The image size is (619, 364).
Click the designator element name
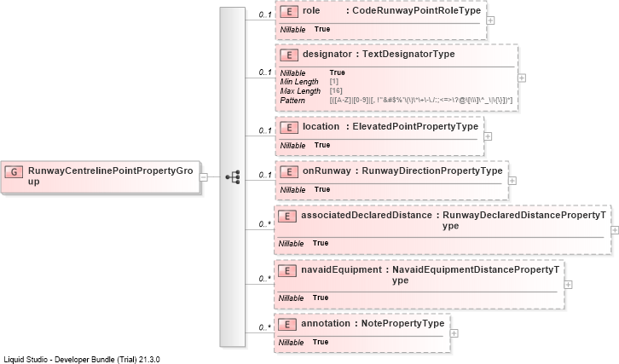click(327, 54)
